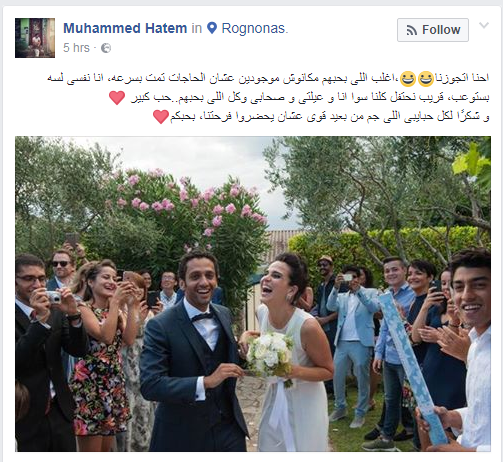Click the first red heart emoji
This screenshot has width=503, height=462.
(117, 98)
